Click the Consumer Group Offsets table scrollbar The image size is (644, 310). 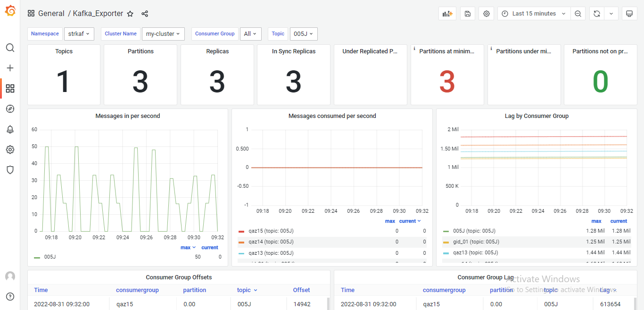328,303
